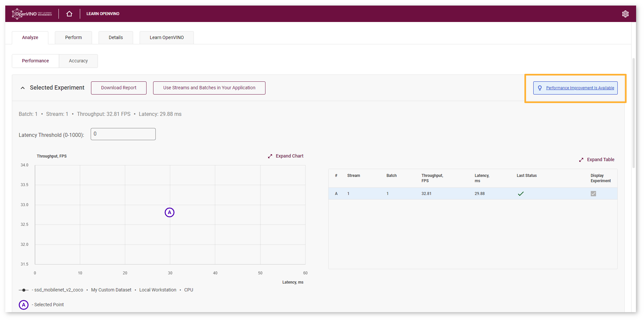This screenshot has width=644, height=320.
Task: Open settings via the gear icon
Action: [625, 14]
